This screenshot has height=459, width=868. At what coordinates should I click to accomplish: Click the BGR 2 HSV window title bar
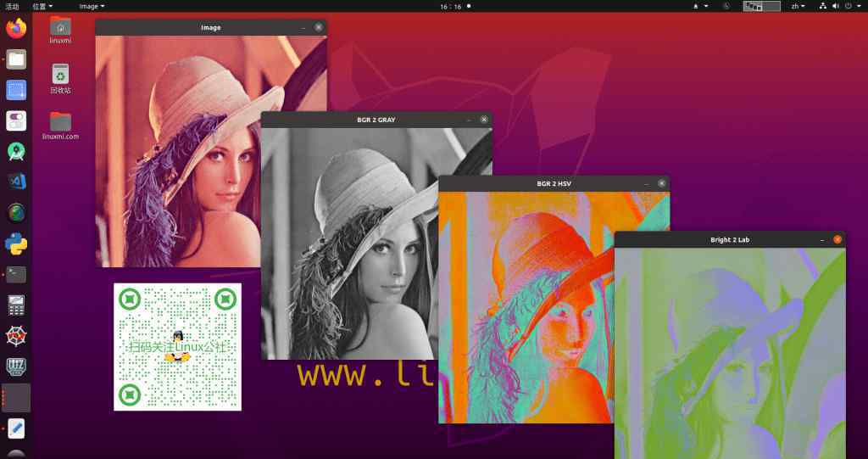point(554,183)
